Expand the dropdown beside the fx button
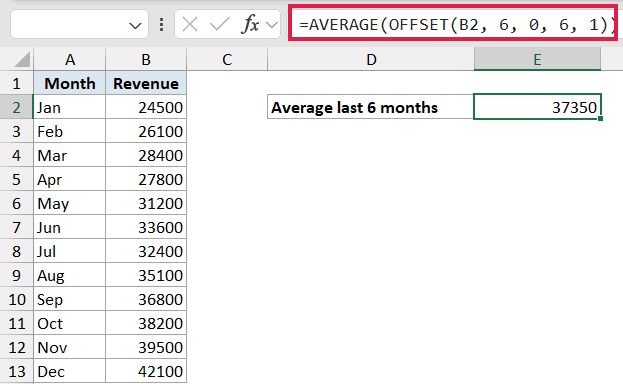Image resolution: width=623 pixels, height=384 pixels. click(x=272, y=25)
